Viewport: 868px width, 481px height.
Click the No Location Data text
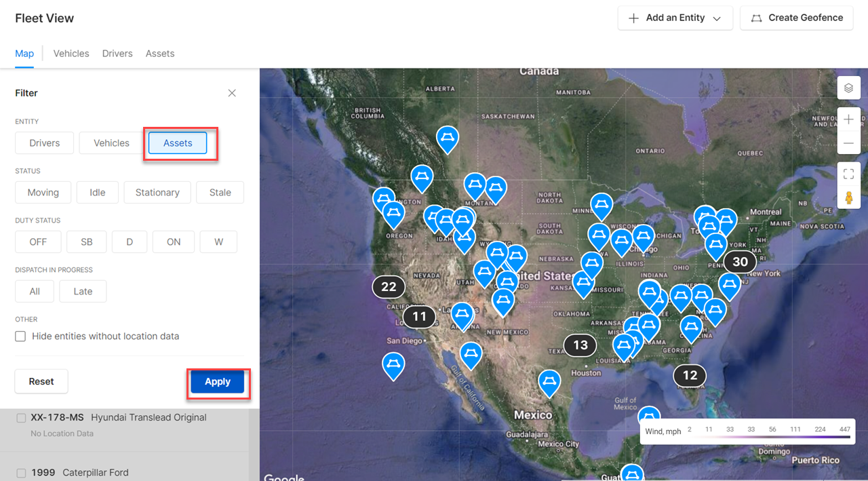click(62, 434)
